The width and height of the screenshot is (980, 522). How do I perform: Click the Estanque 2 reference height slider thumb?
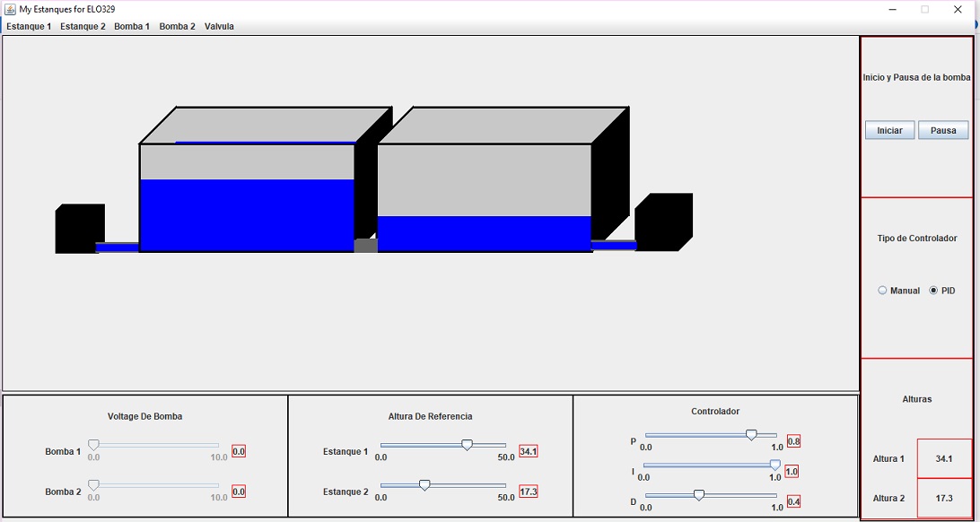pos(424,485)
